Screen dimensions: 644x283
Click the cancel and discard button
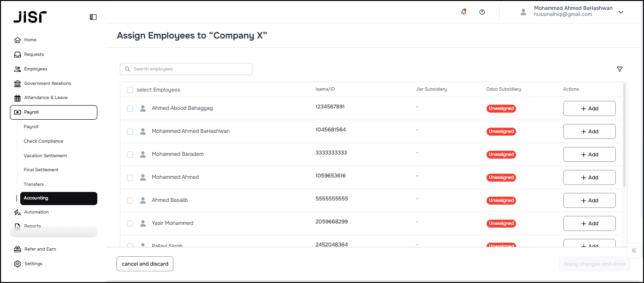pos(145,264)
